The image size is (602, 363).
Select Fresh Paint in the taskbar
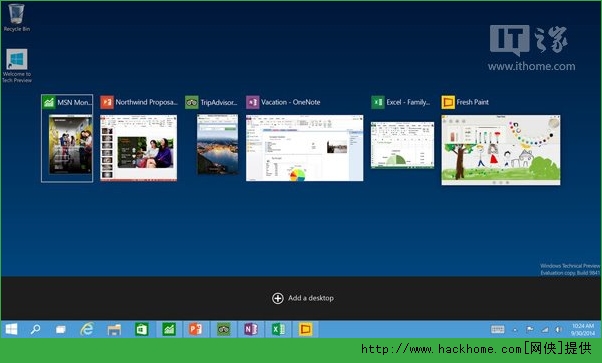click(x=306, y=329)
